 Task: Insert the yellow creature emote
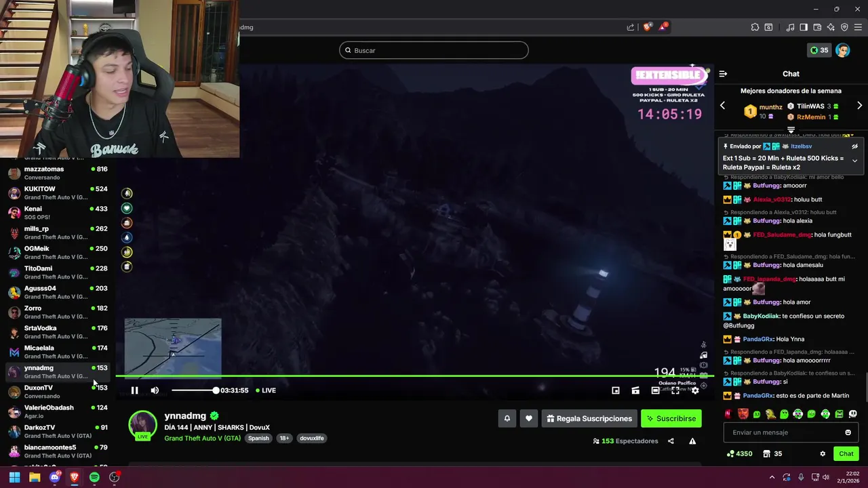770,414
